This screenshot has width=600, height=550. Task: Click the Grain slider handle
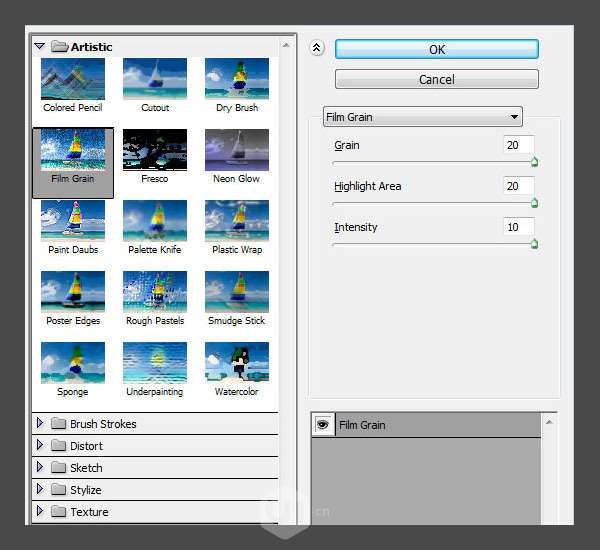tap(535, 162)
